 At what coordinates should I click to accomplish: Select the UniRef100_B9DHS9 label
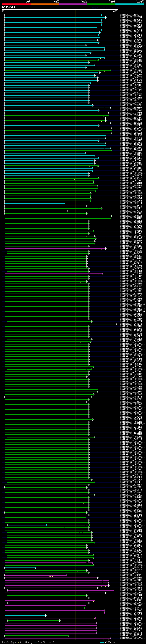pyautogui.click(x=131, y=567)
